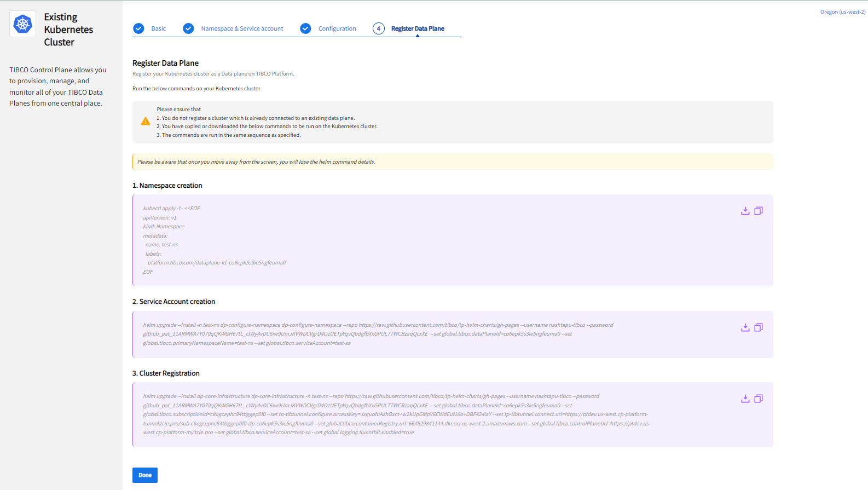Click the Register Data Plane page heading
The image size is (868, 490).
pyautogui.click(x=166, y=63)
